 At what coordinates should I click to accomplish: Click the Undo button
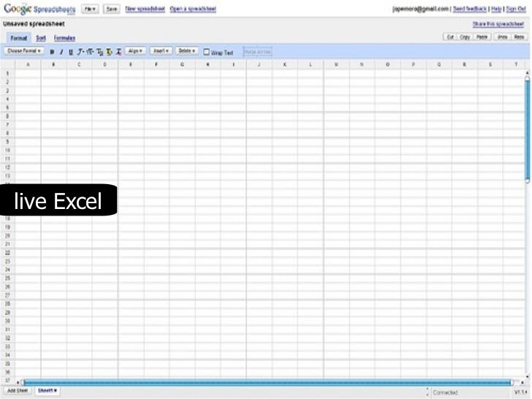tap(503, 37)
